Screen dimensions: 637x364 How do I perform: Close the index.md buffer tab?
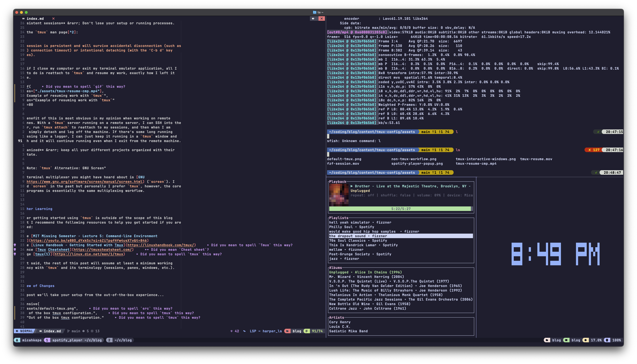click(53, 19)
